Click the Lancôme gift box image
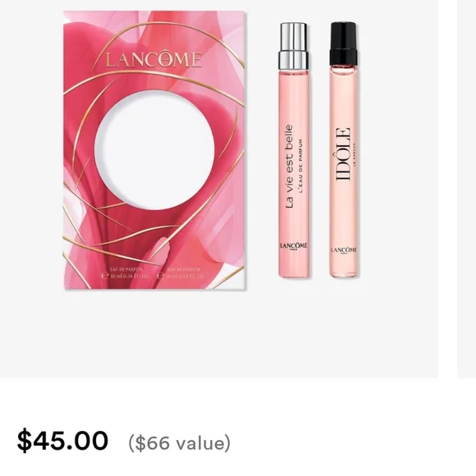 [x=154, y=150]
